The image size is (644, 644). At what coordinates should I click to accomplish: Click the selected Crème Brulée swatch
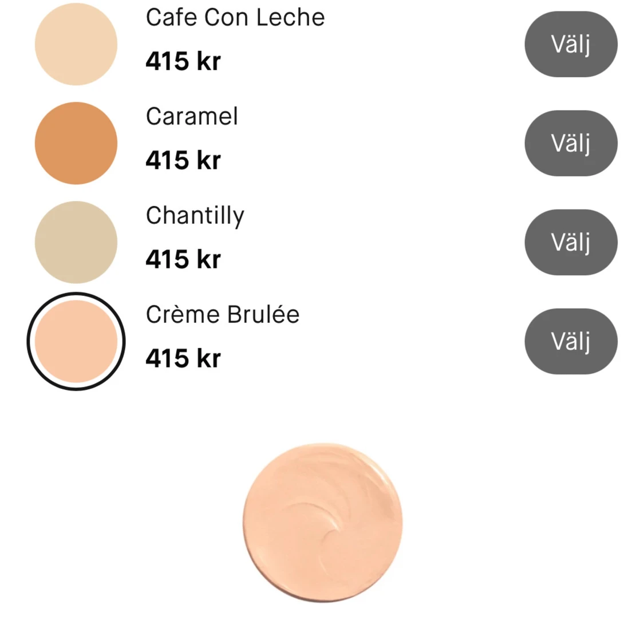76,341
